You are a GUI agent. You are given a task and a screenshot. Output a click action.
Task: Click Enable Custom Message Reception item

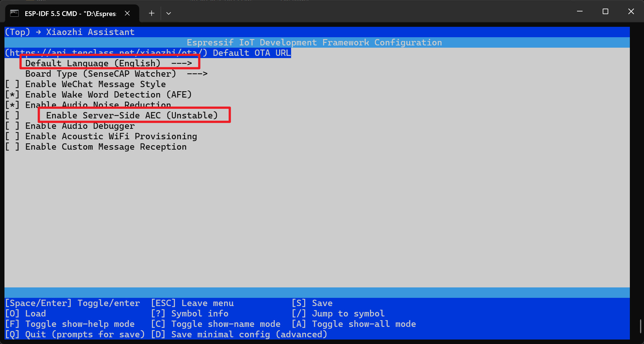point(105,147)
